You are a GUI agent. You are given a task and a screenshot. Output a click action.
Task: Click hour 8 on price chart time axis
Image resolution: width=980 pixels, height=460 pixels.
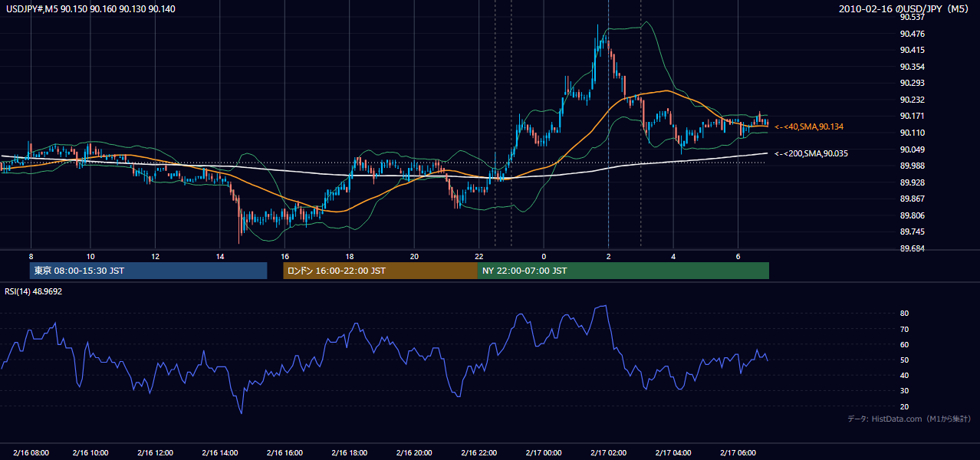tap(31, 256)
